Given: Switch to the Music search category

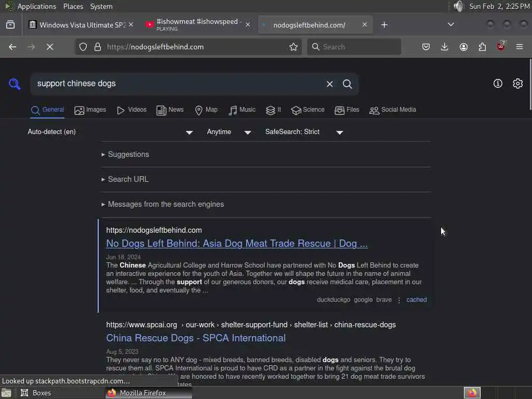Looking at the screenshot, I should click(242, 110).
